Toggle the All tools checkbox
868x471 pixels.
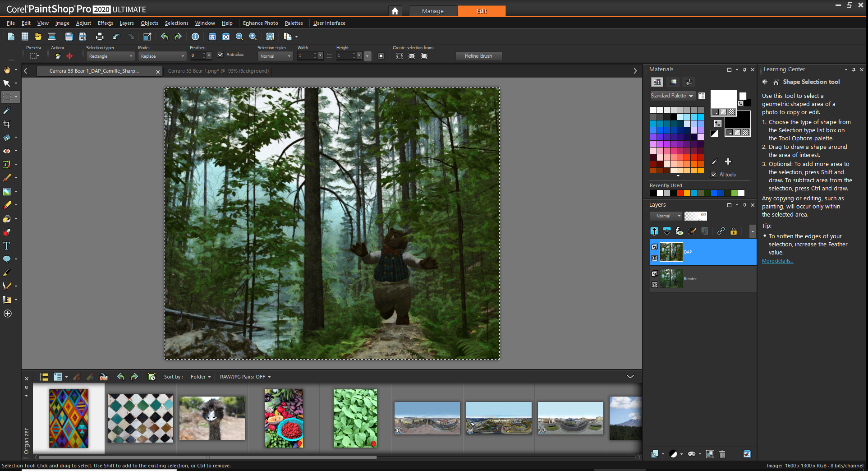(714, 175)
